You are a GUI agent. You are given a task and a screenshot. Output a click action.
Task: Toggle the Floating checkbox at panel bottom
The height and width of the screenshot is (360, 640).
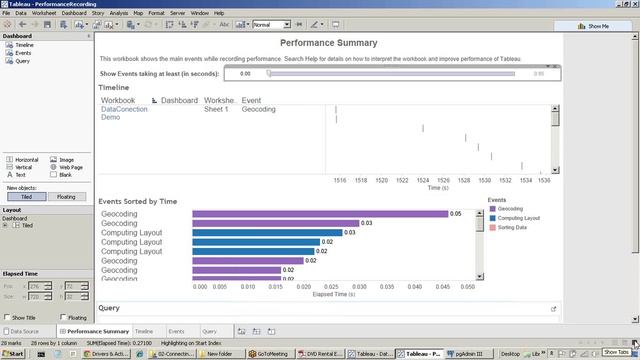[x=63, y=317]
